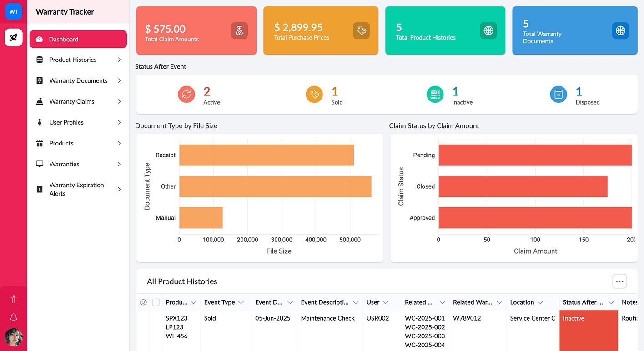Click the accessibility icon above the bell

[x=14, y=299]
